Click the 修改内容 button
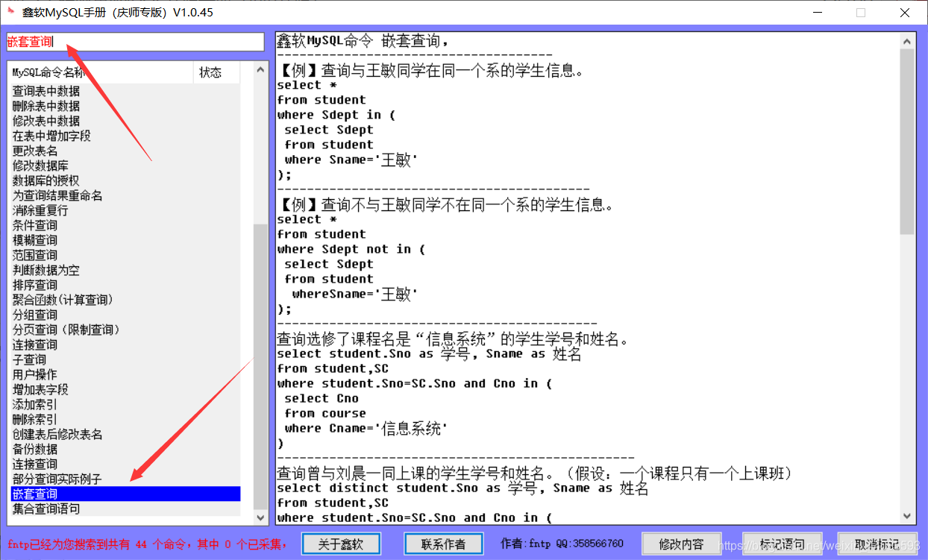The image size is (928, 560). [682, 544]
